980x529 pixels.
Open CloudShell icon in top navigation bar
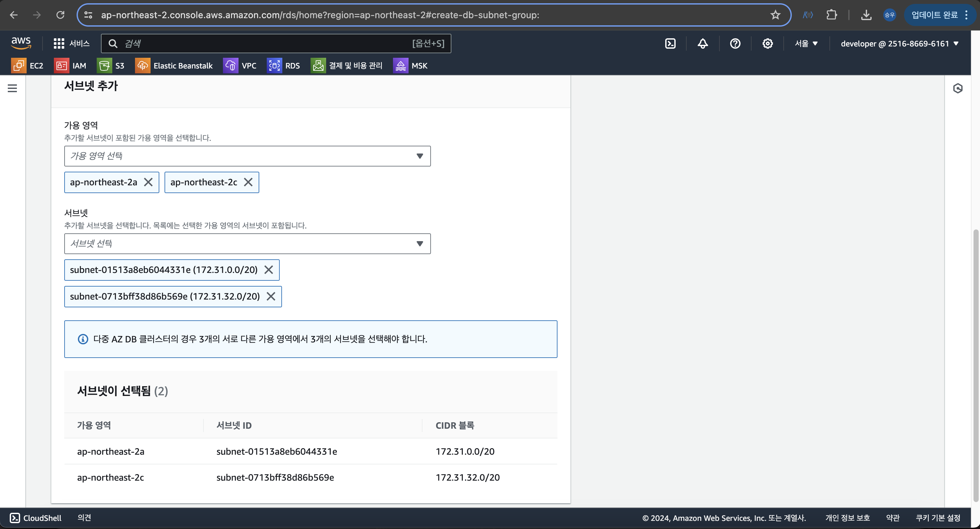pyautogui.click(x=670, y=43)
